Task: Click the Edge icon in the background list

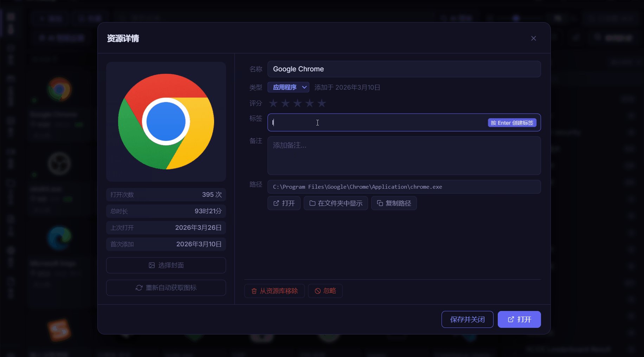Action: point(59,238)
